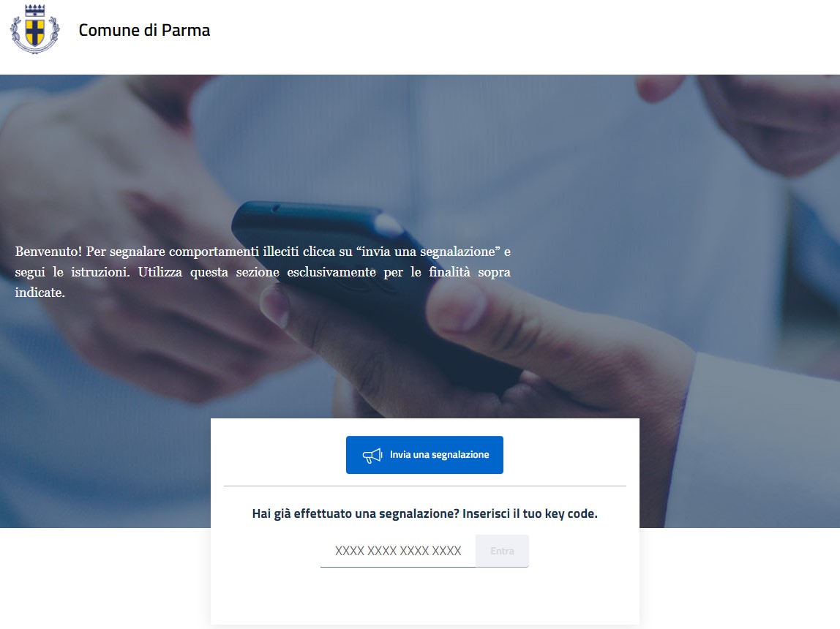
Task: Click the 'Benvenuto!' welcome paragraph
Action: tap(263, 272)
